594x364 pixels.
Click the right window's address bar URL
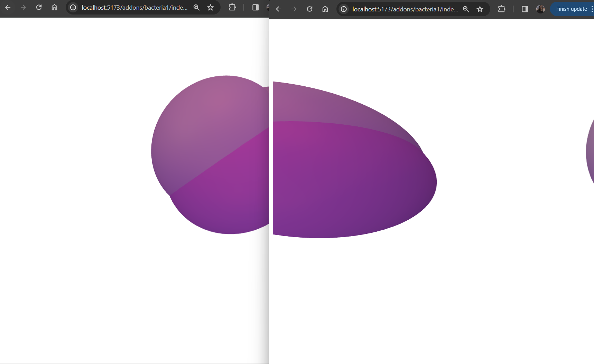(405, 9)
